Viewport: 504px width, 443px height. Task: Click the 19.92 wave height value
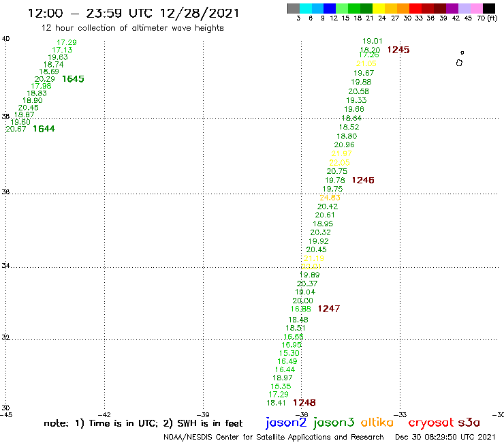(319, 241)
